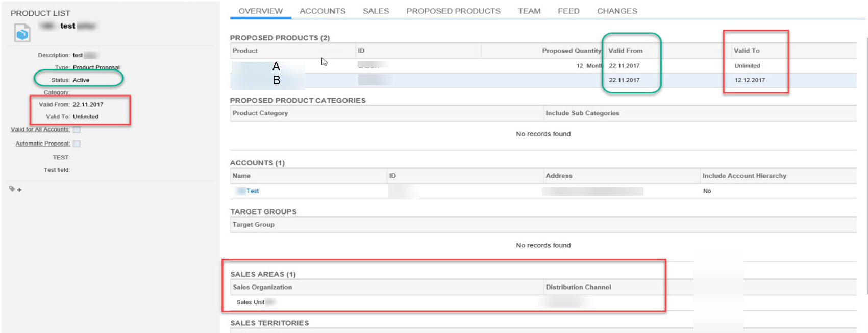The height and width of the screenshot is (333, 868).
Task: Click Valid To value 12.12.2017
Action: coord(750,80)
